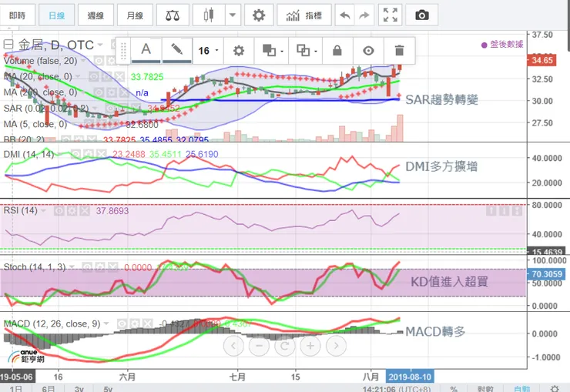The width and height of the screenshot is (570, 392).
Task: Undo the last chart action
Action: (344, 15)
